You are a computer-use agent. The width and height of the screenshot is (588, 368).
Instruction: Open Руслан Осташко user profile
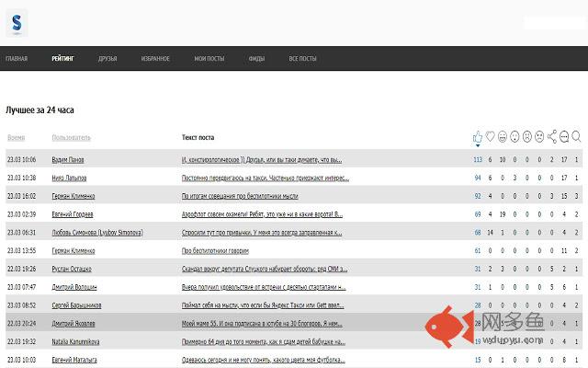(x=72, y=269)
